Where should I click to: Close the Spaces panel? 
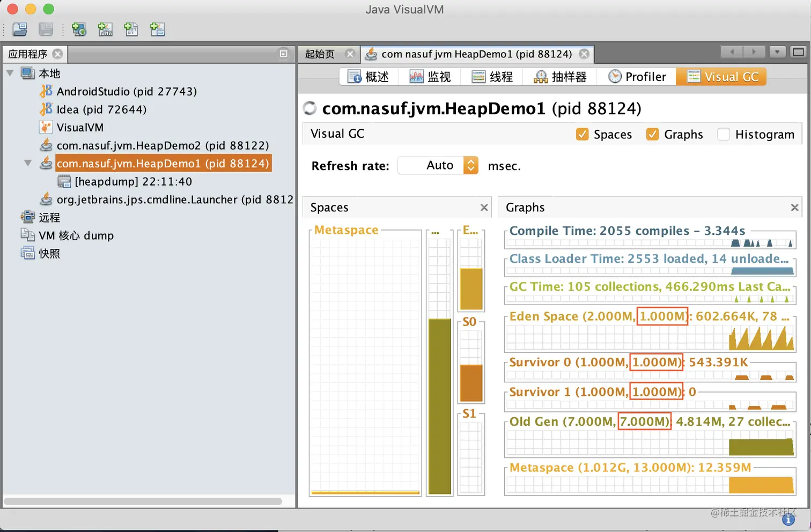pyautogui.click(x=484, y=208)
